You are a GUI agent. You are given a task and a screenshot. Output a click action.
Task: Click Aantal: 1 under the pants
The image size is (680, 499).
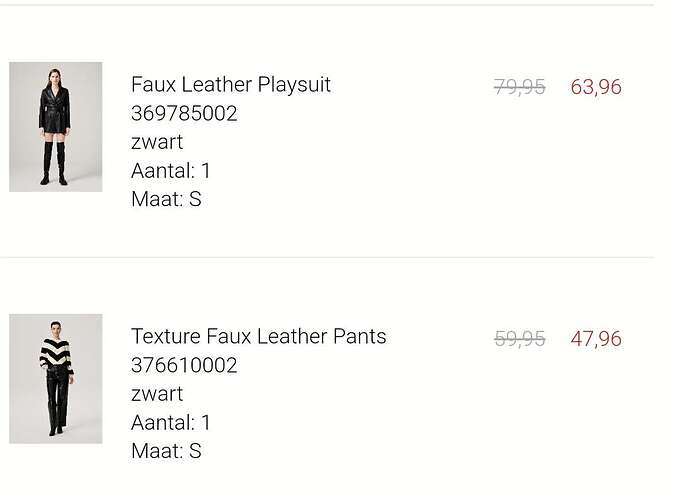[170, 422]
